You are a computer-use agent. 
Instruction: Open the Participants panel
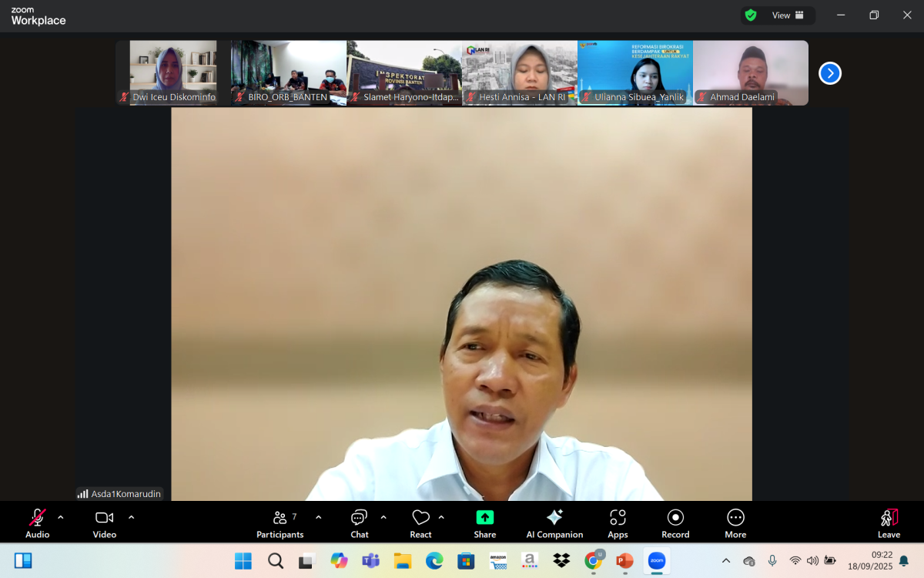coord(280,523)
